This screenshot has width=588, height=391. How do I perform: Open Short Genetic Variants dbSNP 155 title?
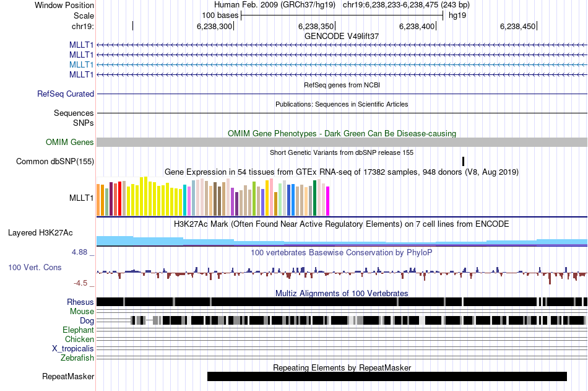(x=342, y=152)
